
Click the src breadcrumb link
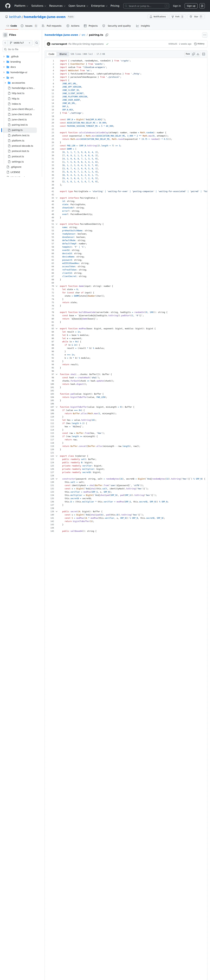click(83, 35)
